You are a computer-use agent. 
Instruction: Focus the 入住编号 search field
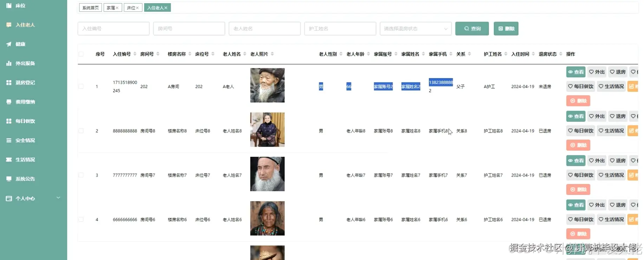pyautogui.click(x=114, y=28)
